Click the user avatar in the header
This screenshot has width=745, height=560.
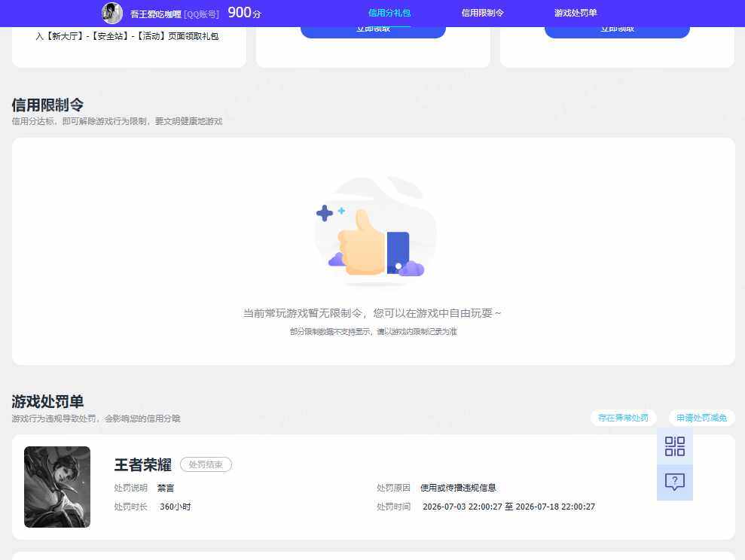[112, 13]
